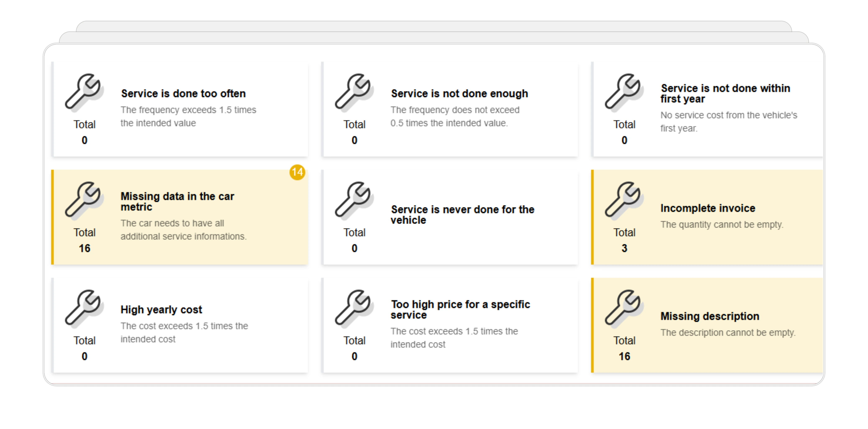Open the Missing data in the car metric title
Image resolution: width=868 pixels, height=429 pixels.
(177, 202)
